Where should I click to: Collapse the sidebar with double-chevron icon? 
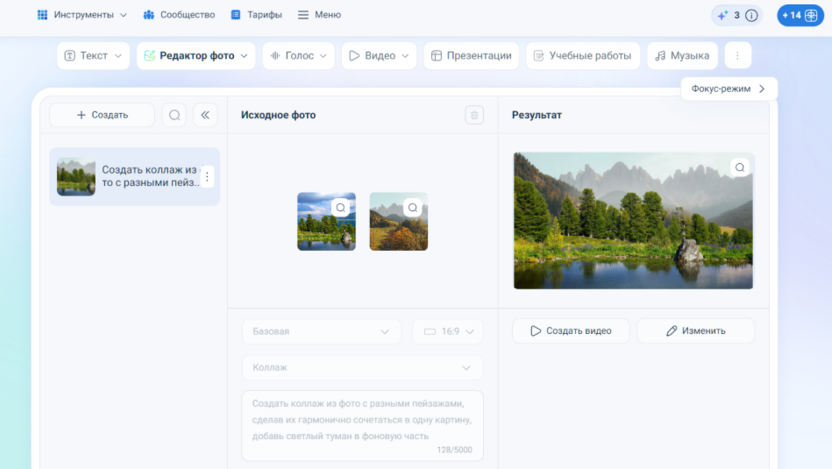tap(205, 115)
